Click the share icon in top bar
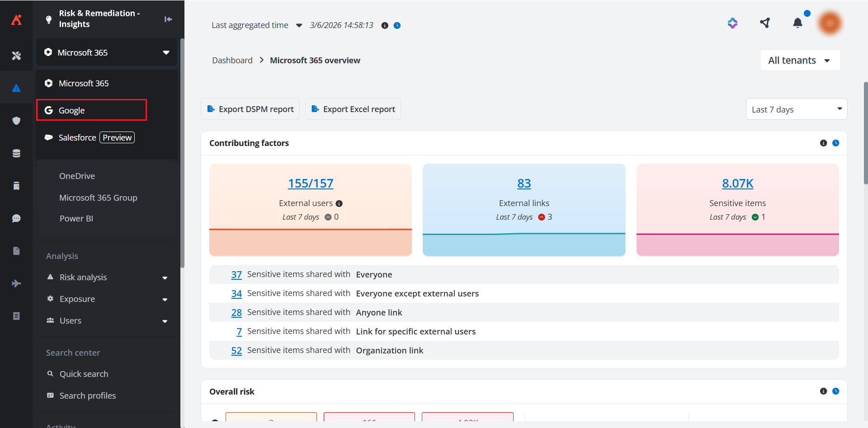Viewport: 868px width, 428px height. point(765,23)
